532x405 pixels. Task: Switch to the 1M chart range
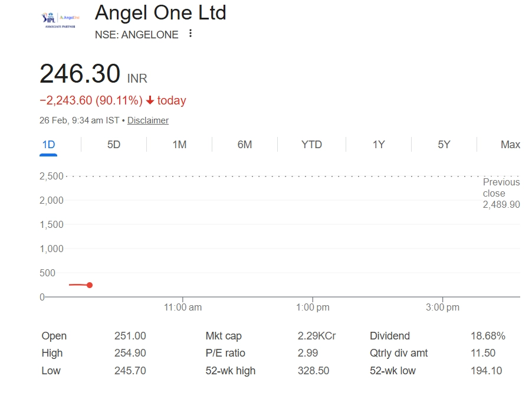pos(179,145)
